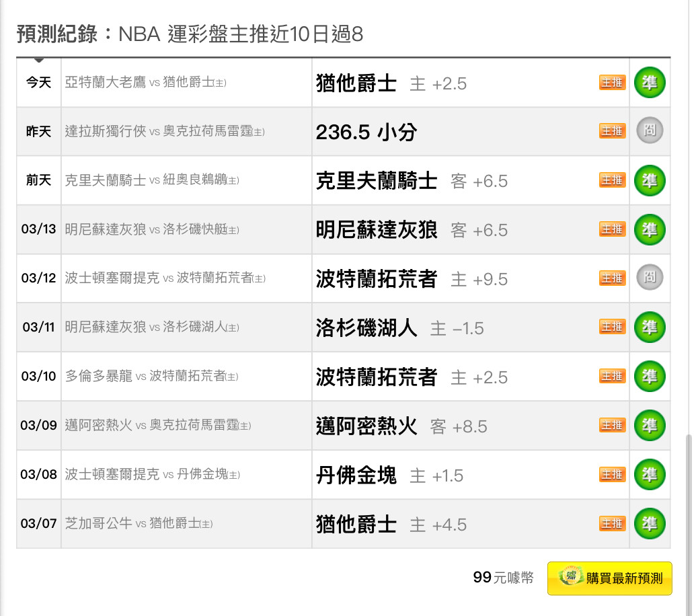Select matchup 克里夫蘭騎士 vs 紐奧良鵜鶘
The image size is (698, 616).
(x=152, y=180)
